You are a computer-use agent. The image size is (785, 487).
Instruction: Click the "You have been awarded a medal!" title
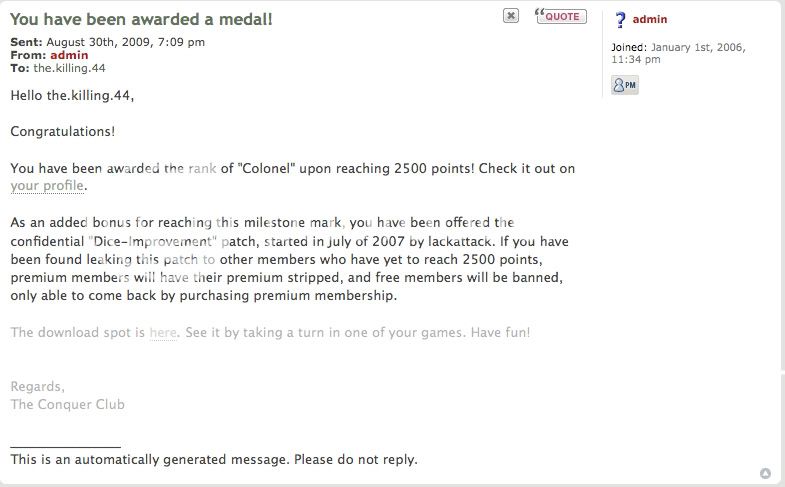pyautogui.click(x=141, y=19)
